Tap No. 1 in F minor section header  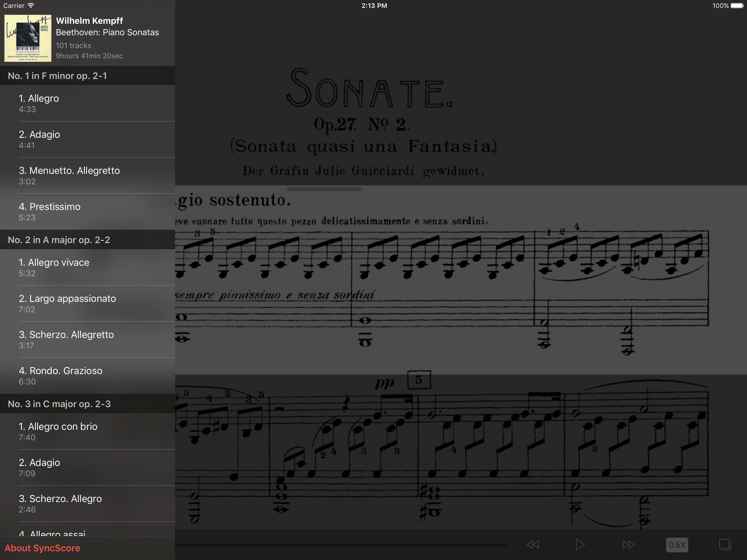pyautogui.click(x=87, y=76)
